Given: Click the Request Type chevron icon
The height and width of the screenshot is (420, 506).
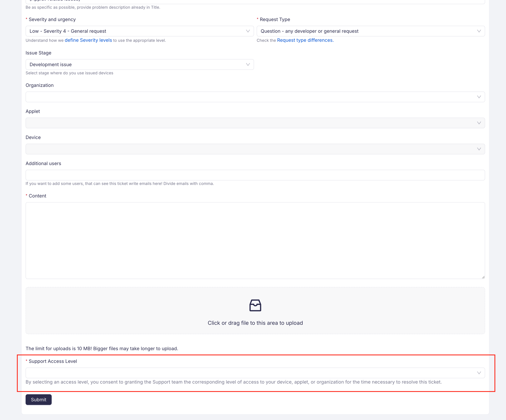Looking at the screenshot, I should click(x=479, y=31).
